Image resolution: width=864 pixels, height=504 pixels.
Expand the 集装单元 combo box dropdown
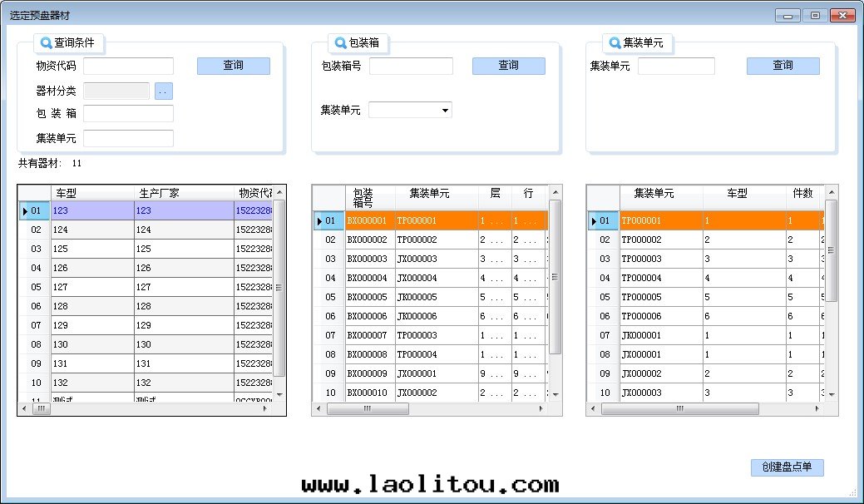click(x=445, y=110)
